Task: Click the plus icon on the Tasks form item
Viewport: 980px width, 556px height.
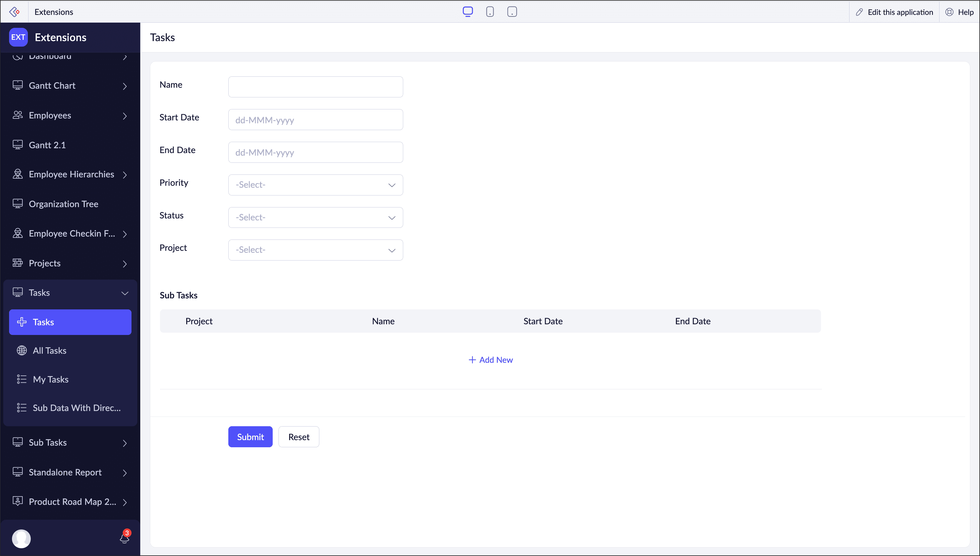Action: (x=22, y=322)
